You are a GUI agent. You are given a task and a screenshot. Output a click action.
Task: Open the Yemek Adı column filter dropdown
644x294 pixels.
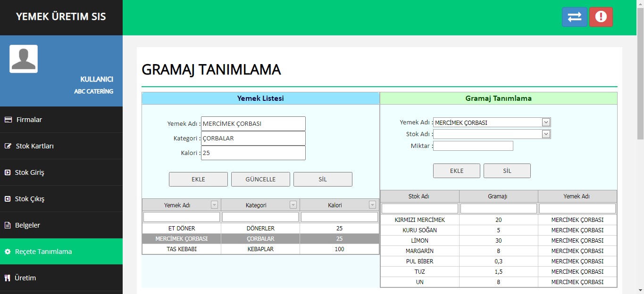tap(215, 205)
